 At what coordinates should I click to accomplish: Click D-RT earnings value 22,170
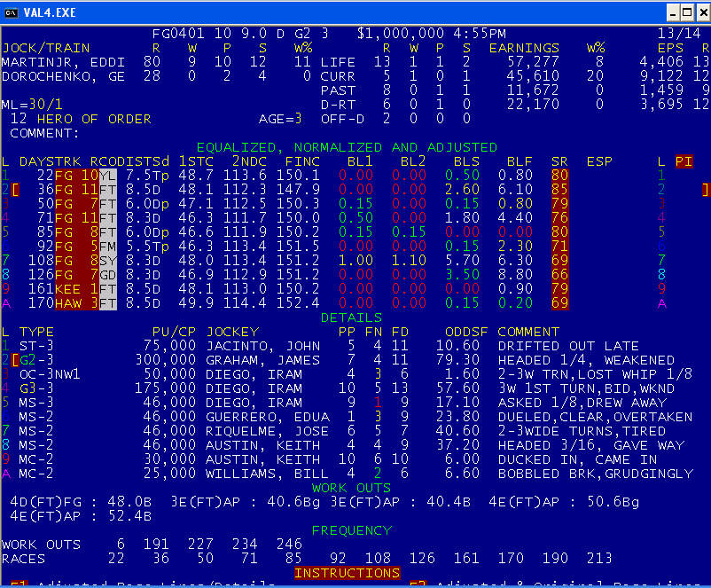534,105
